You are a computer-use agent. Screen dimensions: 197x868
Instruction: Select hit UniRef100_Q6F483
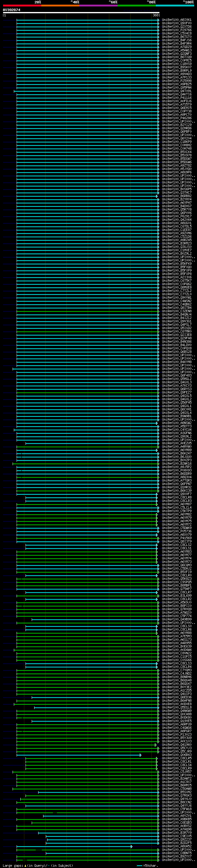tap(176, 375)
